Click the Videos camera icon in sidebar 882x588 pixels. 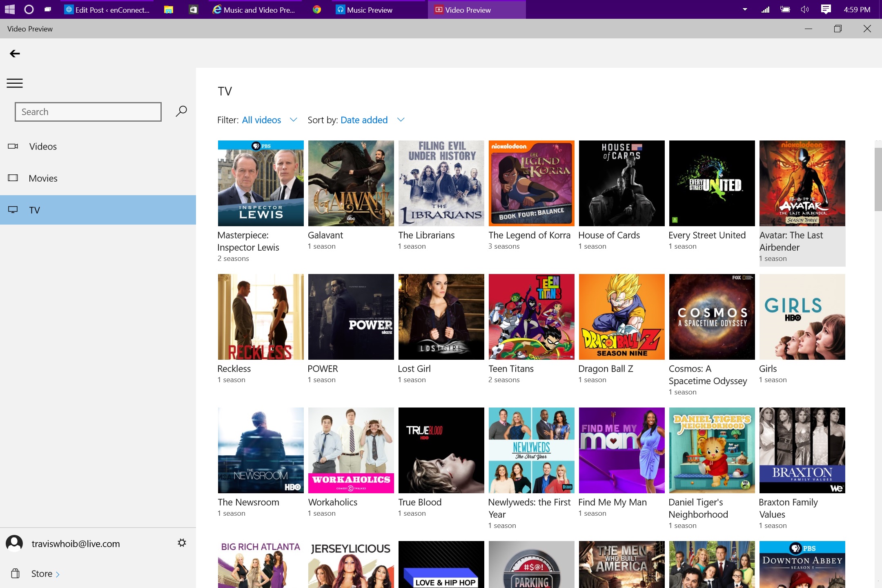click(x=13, y=146)
